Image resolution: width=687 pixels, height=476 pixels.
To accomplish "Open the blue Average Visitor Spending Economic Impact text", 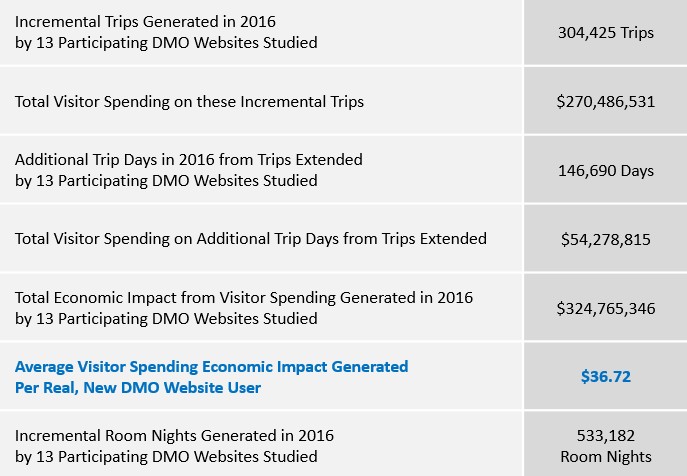I will [x=212, y=366].
